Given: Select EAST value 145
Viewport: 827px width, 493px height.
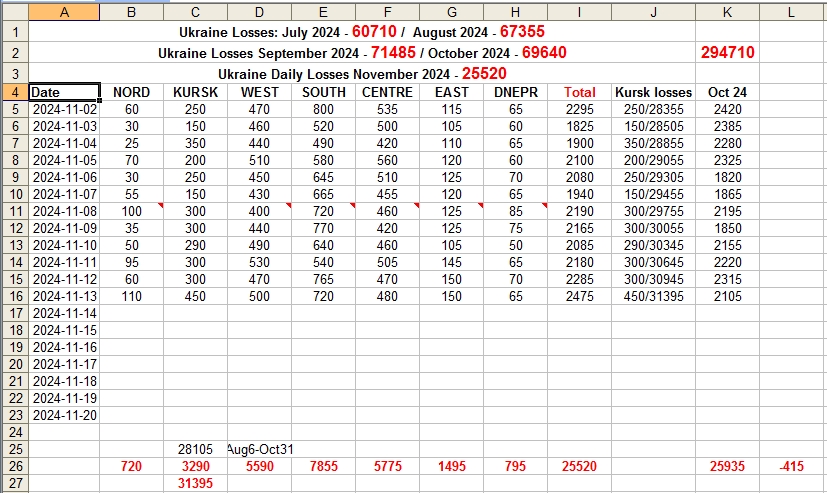Looking at the screenshot, I should [x=451, y=262].
